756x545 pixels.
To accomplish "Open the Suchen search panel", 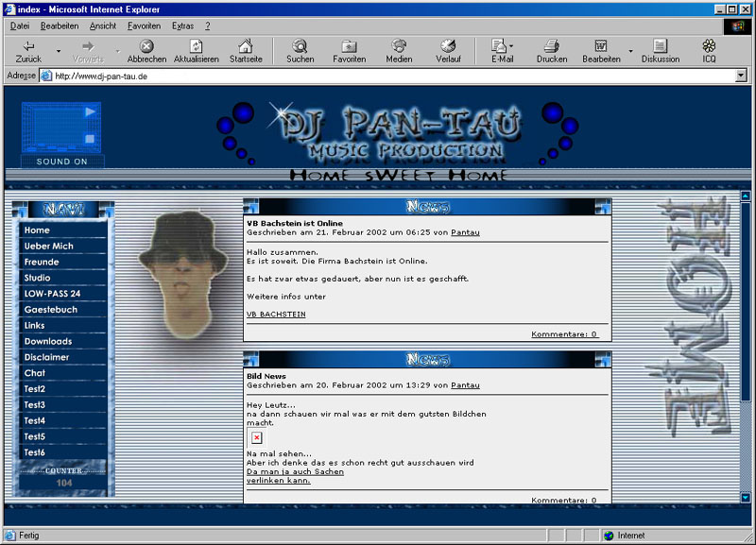I will click(300, 46).
